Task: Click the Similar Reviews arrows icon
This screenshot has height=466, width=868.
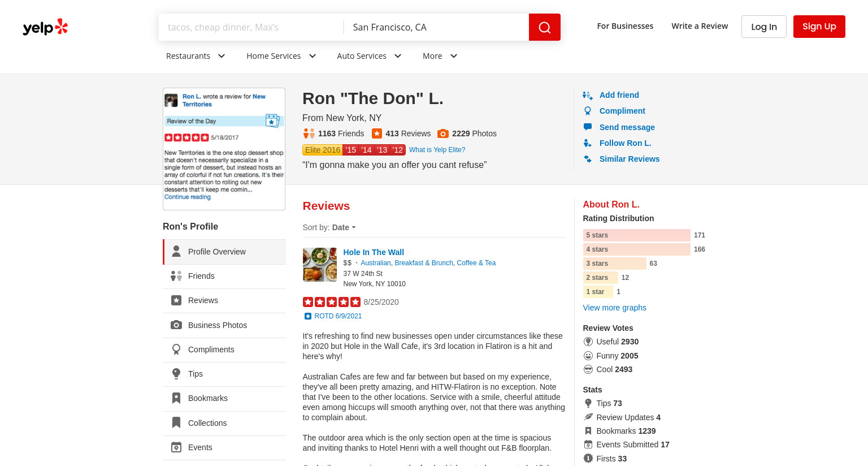Action: (588, 159)
